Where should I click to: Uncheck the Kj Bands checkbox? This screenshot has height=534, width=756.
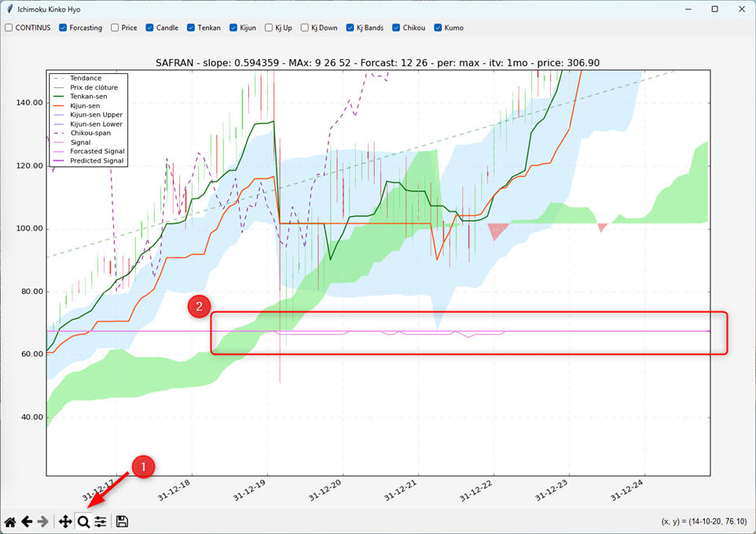click(351, 28)
